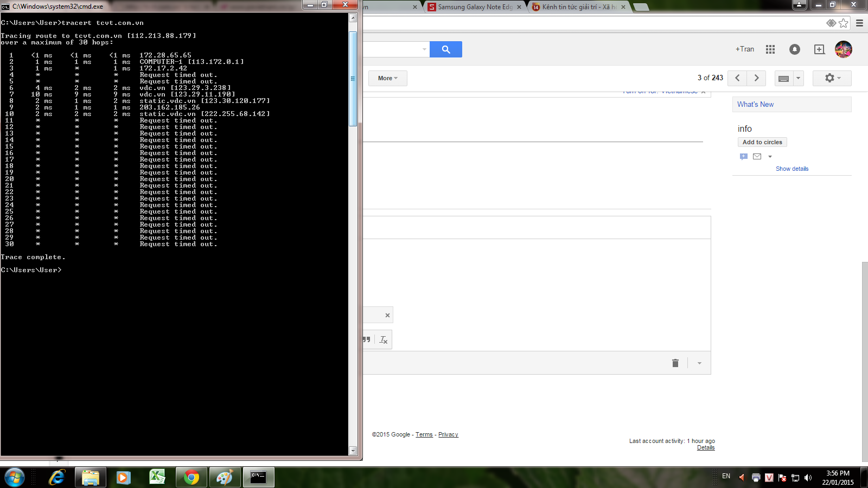Open the network tray icon
Screen dimensions: 868x488
[795, 478]
